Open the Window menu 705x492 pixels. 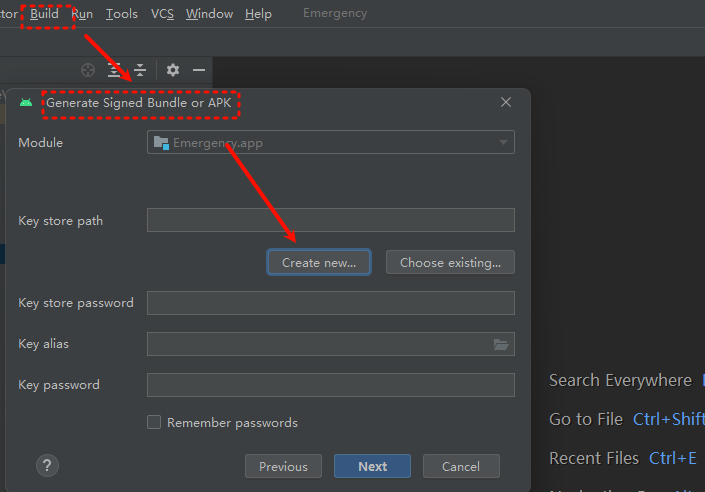(x=210, y=14)
